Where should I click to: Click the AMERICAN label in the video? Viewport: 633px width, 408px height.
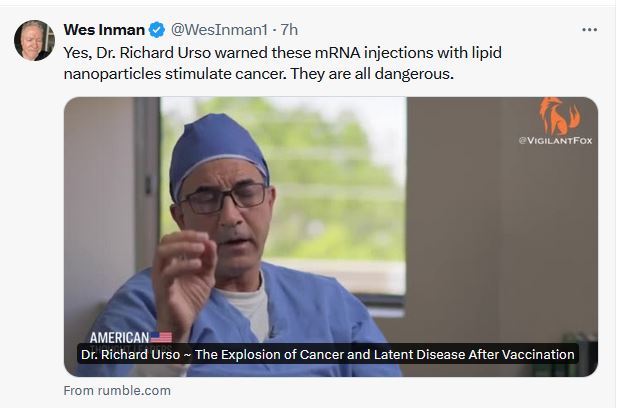click(119, 338)
